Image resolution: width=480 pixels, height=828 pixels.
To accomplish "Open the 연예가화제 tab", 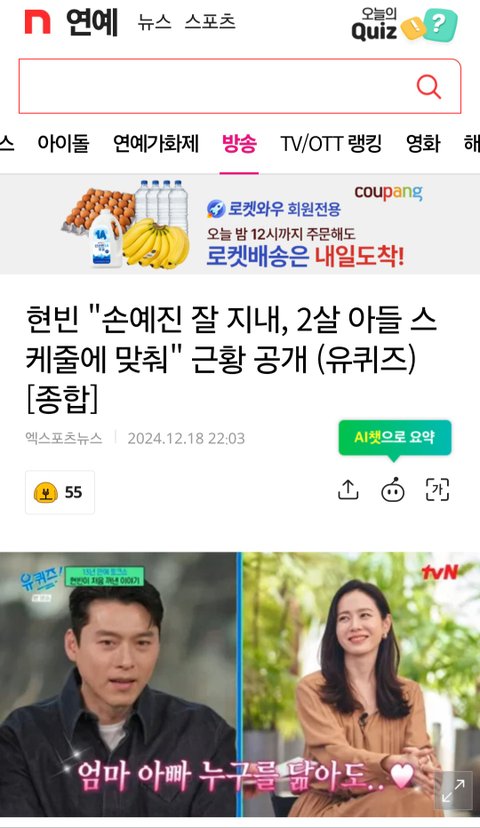I will (x=156, y=144).
